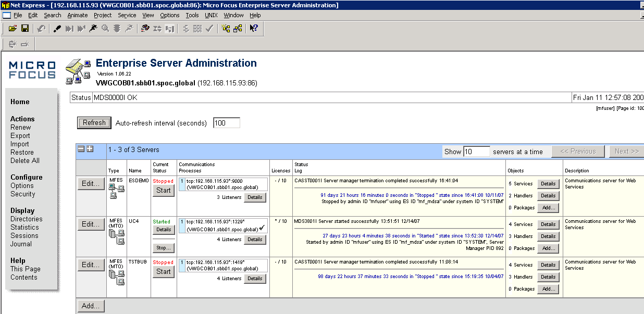Click the open folder toolbar icon
Image resolution: width=644 pixels, height=314 pixels.
pyautogui.click(x=13, y=28)
